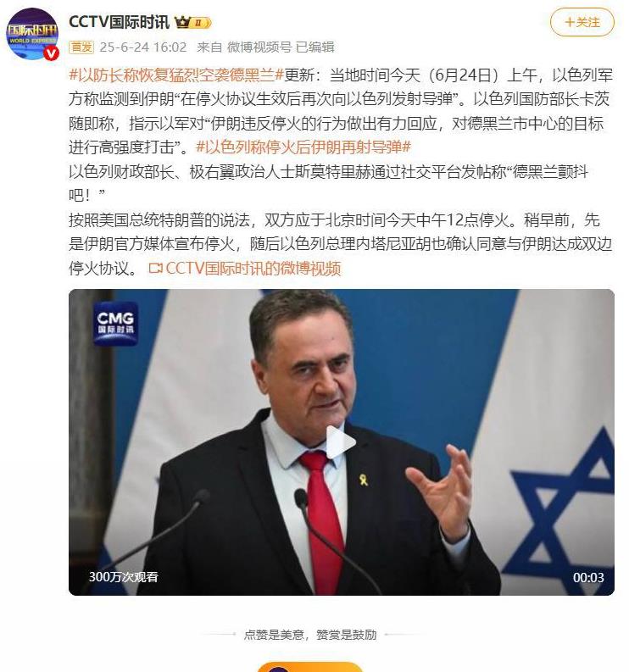The width and height of the screenshot is (629, 672).
Task: Open the CCTV国际时讯 profile avatar
Action: click(31, 33)
